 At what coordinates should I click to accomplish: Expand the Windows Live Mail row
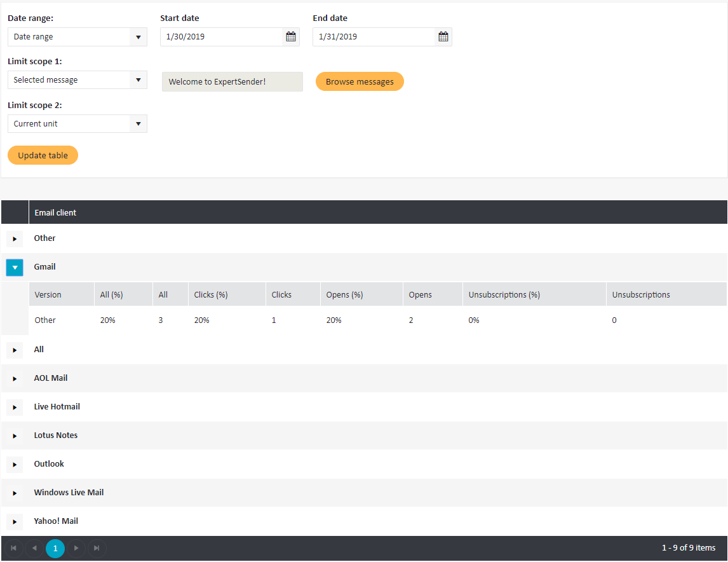pos(15,493)
